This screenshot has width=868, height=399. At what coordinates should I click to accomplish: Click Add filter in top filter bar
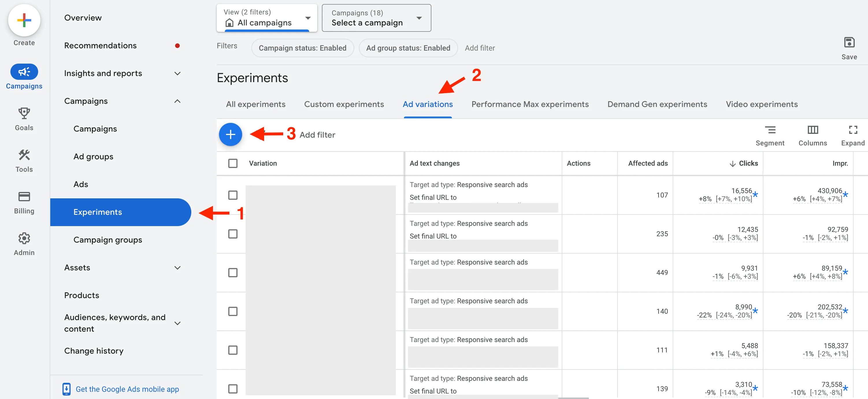point(479,48)
